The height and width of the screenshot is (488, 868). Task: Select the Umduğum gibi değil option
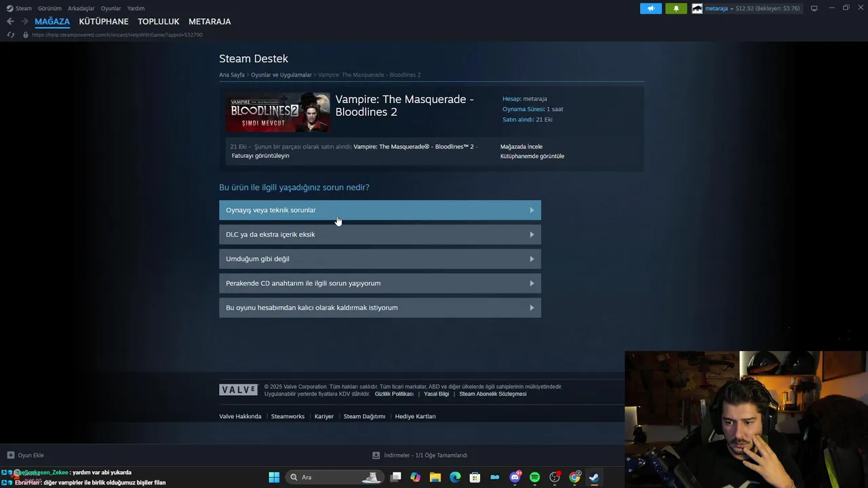click(380, 259)
